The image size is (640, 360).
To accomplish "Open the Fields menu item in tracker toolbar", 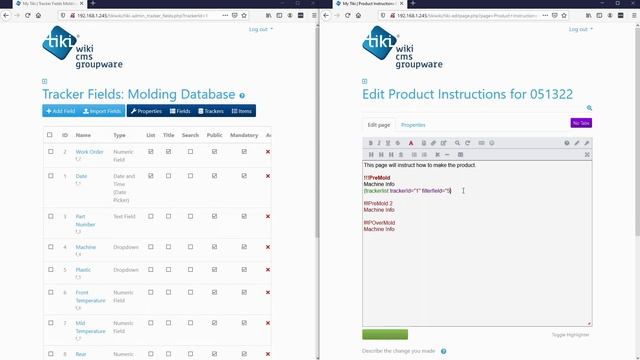I will pos(180,111).
